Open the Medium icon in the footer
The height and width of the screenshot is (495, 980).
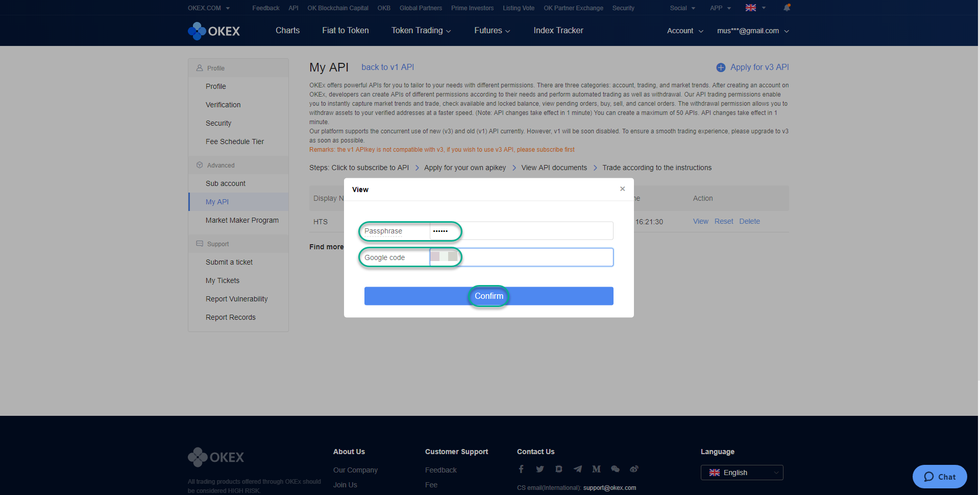point(596,469)
